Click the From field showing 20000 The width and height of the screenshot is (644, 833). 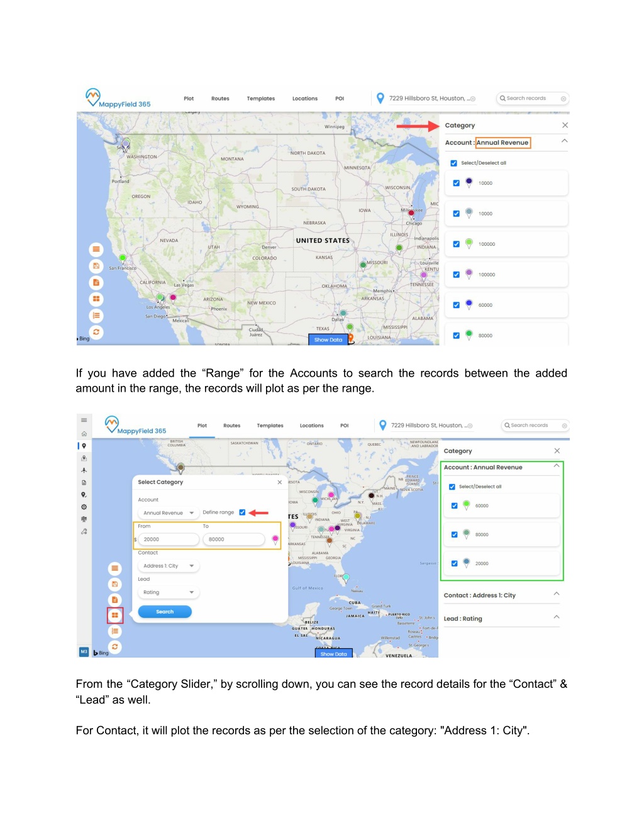(169, 539)
